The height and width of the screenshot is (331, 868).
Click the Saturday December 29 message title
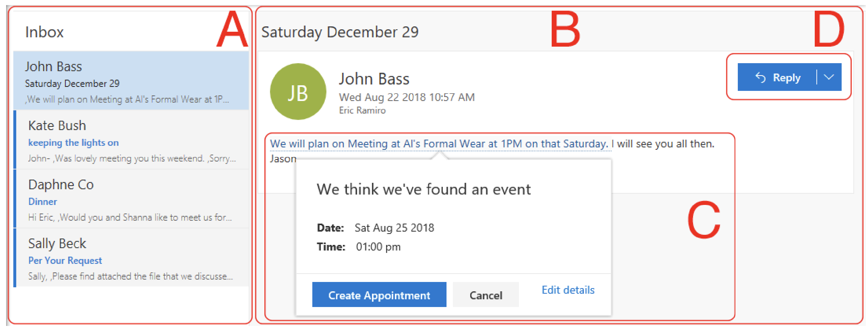click(340, 33)
